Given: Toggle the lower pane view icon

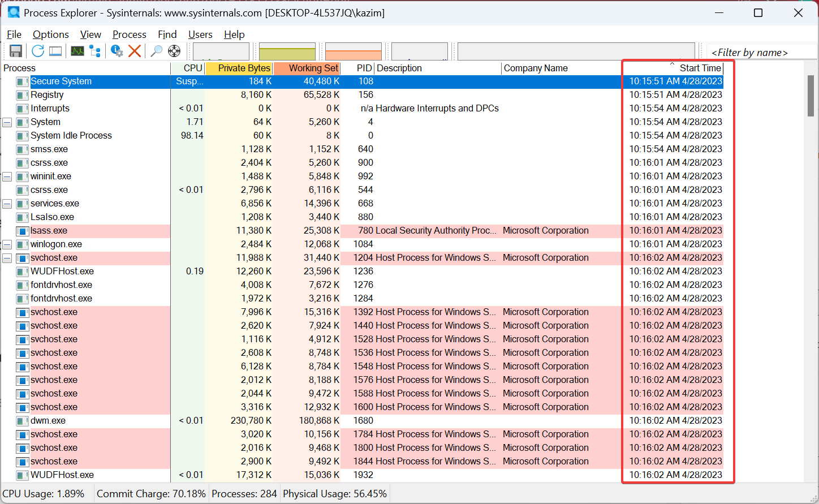Looking at the screenshot, I should [55, 51].
